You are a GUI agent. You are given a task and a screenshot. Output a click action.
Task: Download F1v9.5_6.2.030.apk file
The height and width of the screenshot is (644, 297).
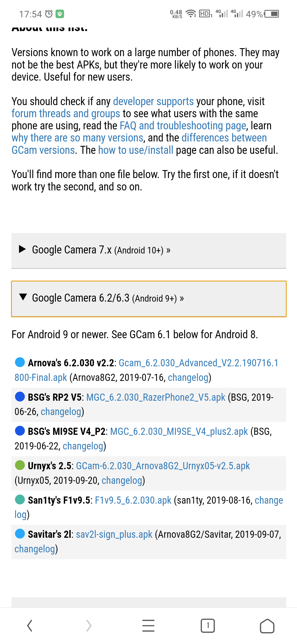[x=133, y=500]
